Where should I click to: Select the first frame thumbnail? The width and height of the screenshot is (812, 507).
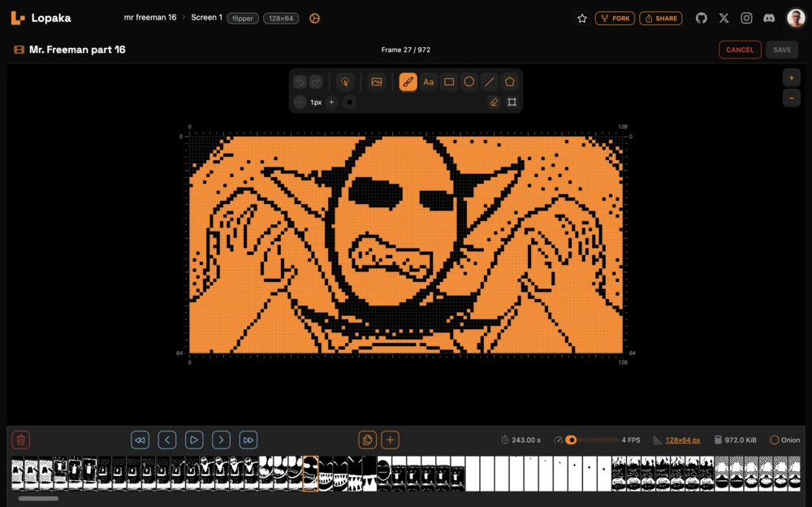pos(18,474)
